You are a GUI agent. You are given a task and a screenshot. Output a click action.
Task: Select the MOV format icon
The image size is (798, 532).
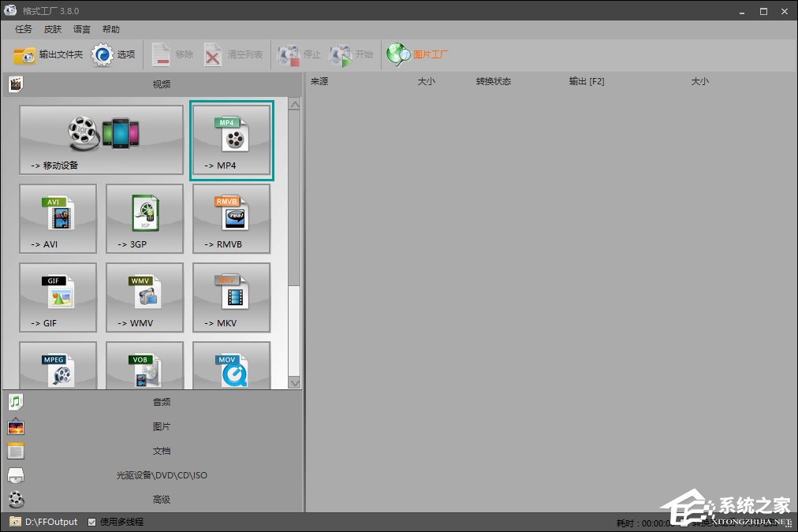click(231, 367)
